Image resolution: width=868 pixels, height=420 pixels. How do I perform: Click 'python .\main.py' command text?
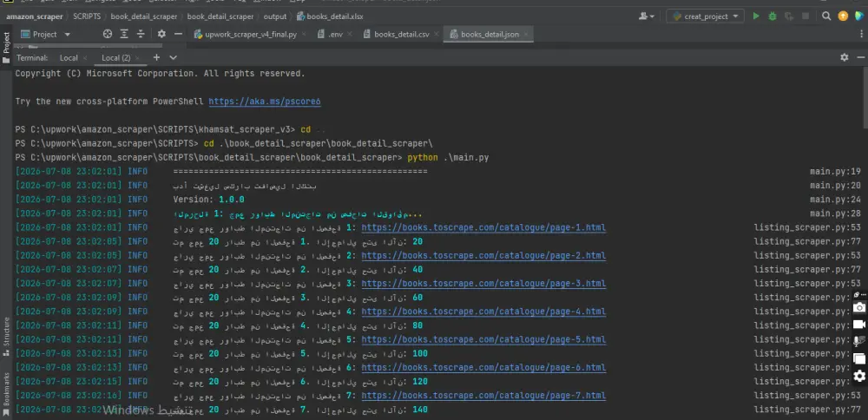(x=449, y=158)
